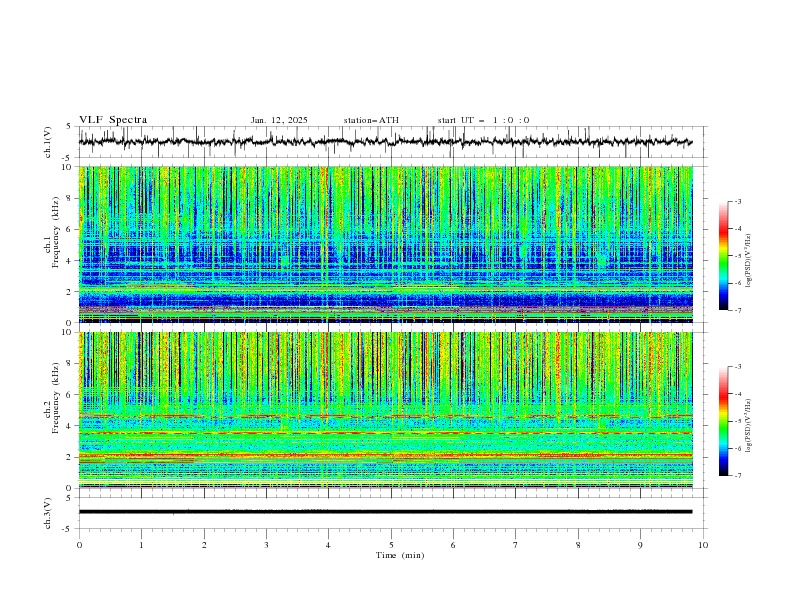
Task: Click time-axis tick label "6"
Action: (453, 545)
